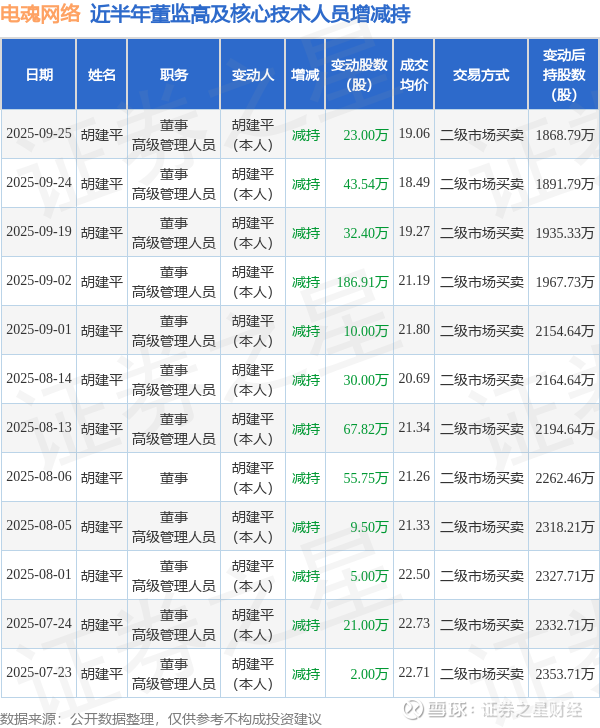Click the holdings value 2164.64万

(x=564, y=380)
